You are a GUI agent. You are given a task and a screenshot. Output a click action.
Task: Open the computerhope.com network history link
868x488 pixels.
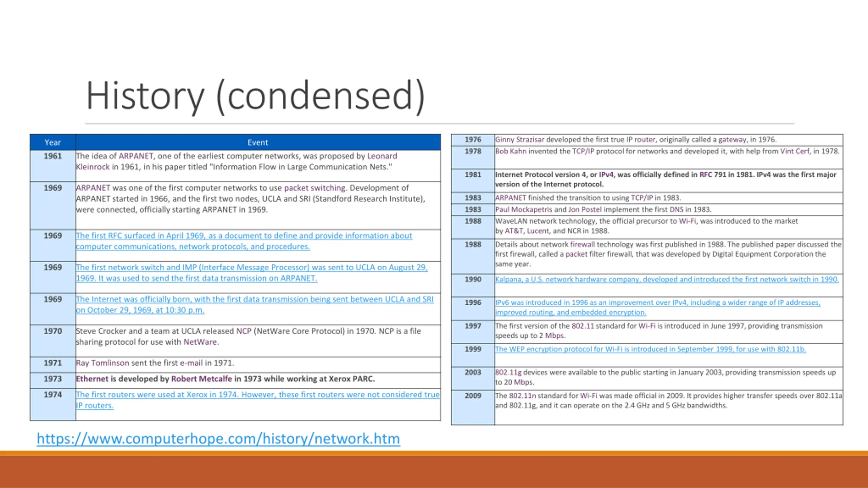218,439
